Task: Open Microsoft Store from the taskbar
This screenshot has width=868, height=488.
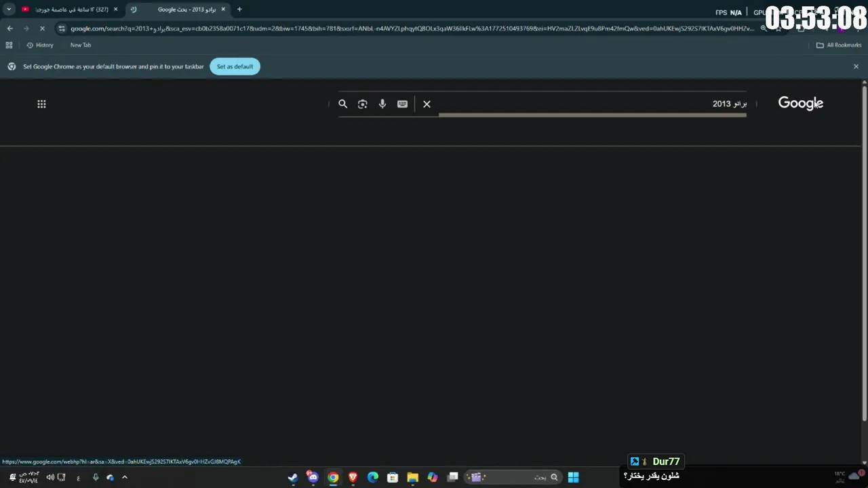Action: coord(393,477)
